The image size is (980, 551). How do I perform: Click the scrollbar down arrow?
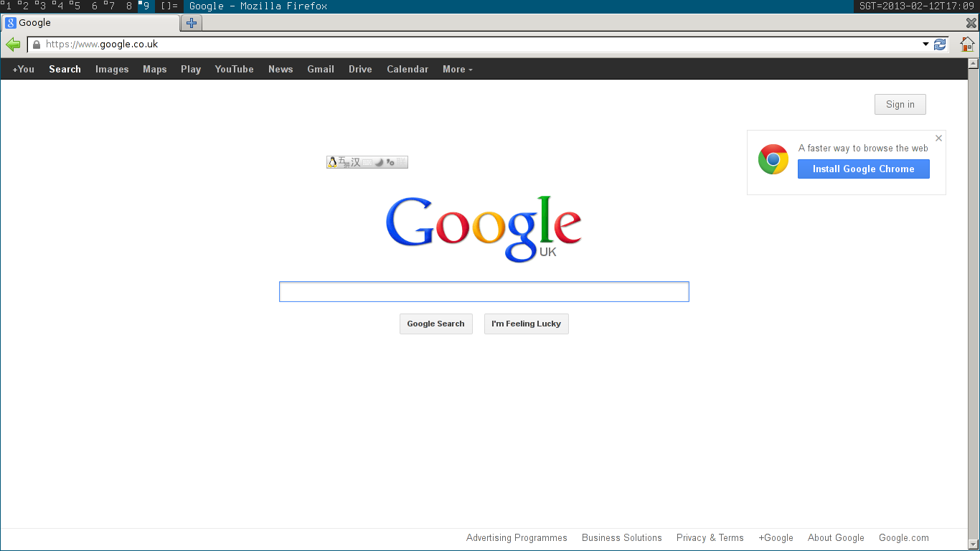click(x=974, y=545)
